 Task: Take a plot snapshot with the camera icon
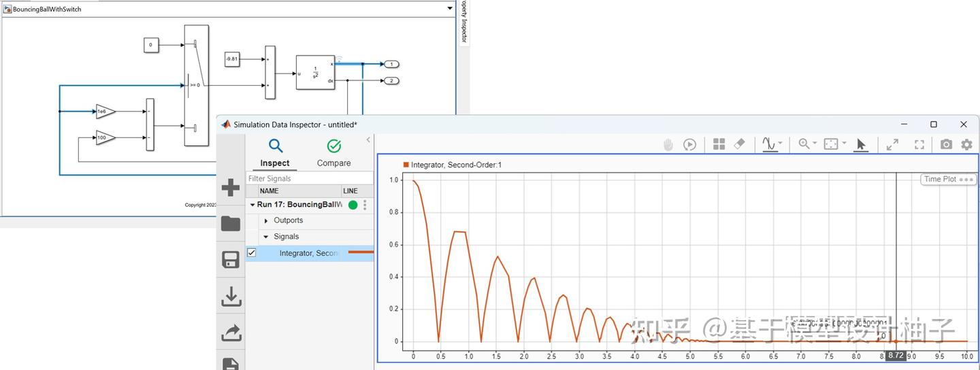tap(946, 144)
